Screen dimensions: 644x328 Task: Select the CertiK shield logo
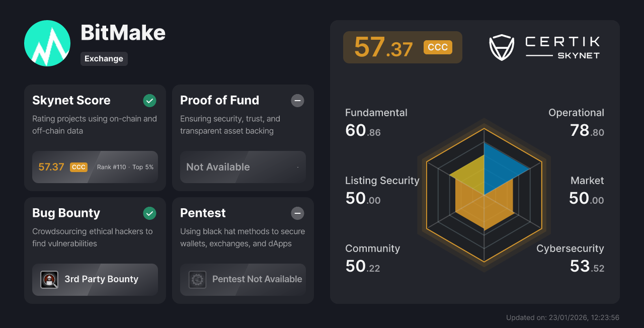[502, 47]
